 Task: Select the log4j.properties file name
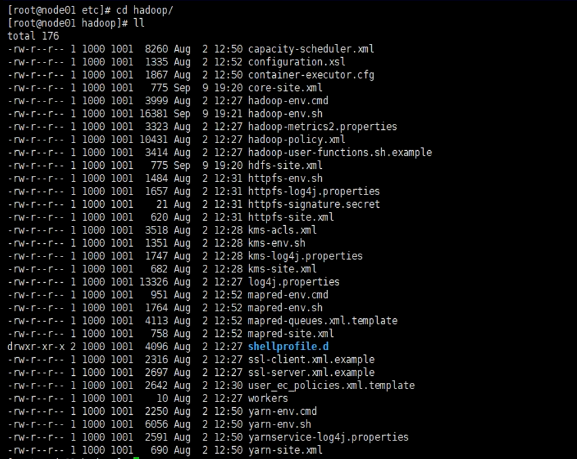tap(294, 282)
